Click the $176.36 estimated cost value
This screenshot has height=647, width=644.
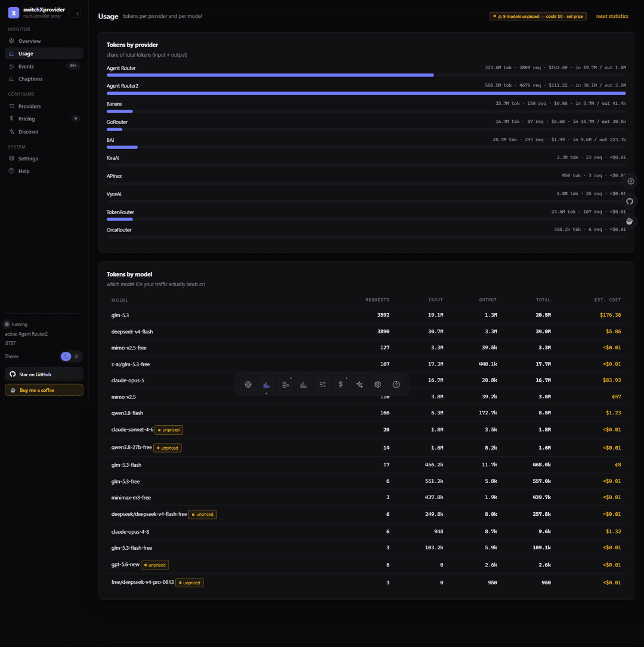pyautogui.click(x=610, y=315)
